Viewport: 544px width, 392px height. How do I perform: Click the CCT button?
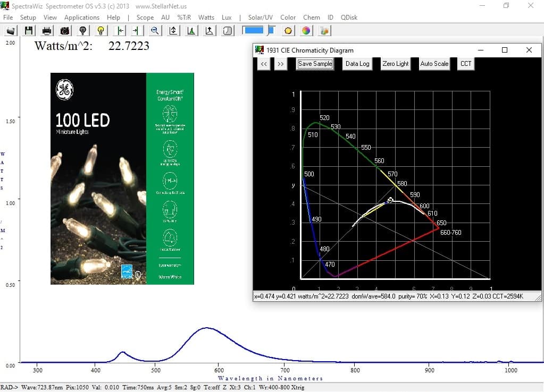point(466,64)
